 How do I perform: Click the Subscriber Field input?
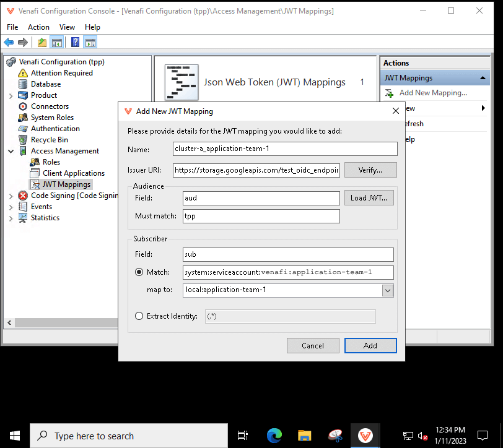288,254
